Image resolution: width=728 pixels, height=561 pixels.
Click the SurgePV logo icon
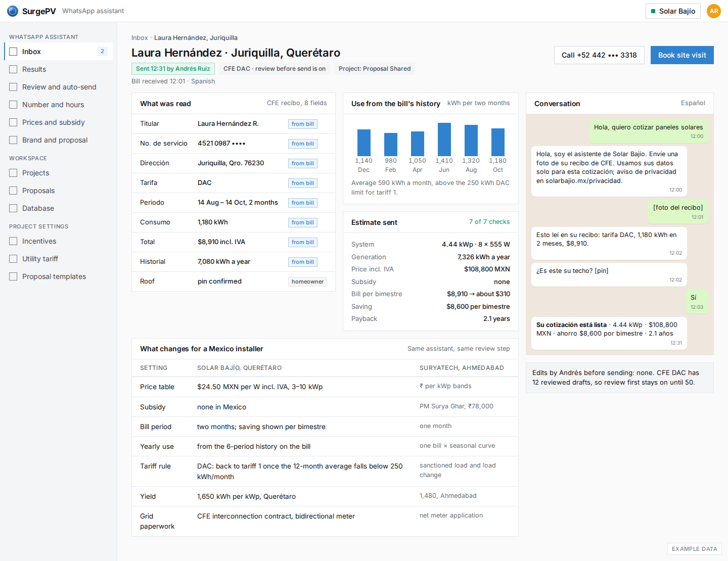[x=13, y=11]
